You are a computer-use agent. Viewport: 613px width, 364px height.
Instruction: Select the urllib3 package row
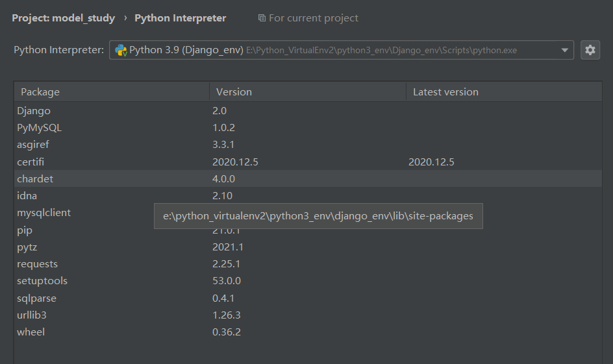tap(308, 315)
